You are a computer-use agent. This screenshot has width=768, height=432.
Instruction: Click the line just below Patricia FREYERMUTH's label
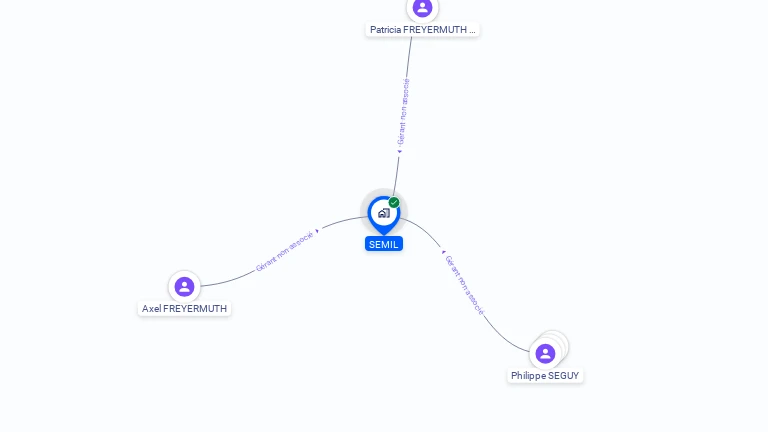409,54
